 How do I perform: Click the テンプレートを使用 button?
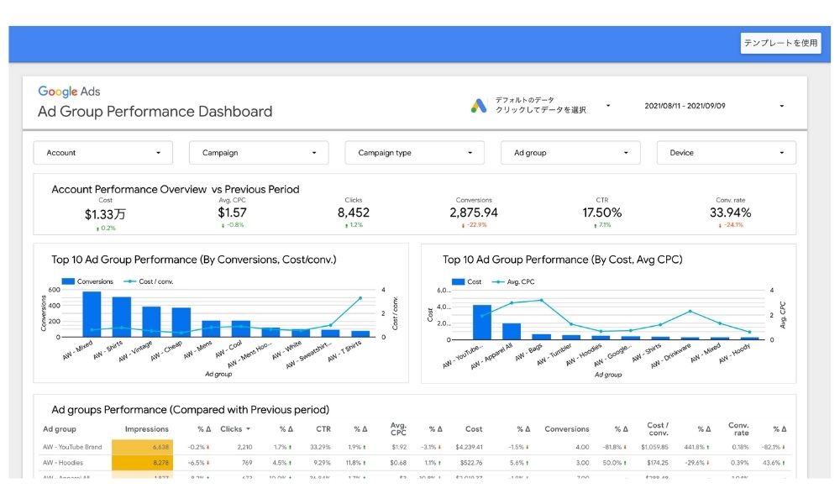point(780,43)
